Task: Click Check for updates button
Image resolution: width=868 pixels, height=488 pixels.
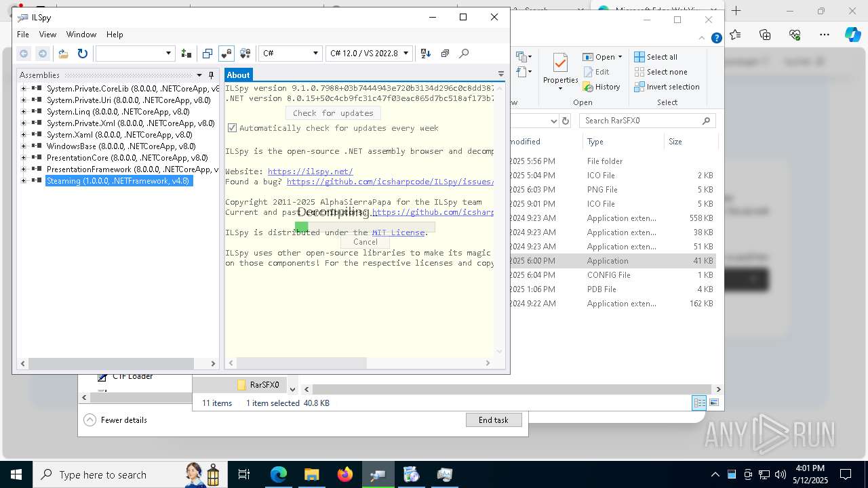Action: [x=333, y=113]
